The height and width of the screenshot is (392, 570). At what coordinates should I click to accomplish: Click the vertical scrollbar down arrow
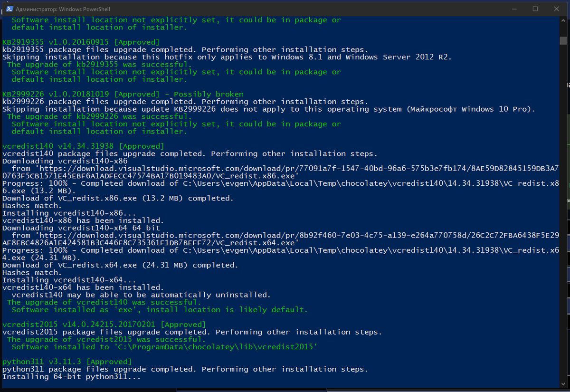point(563,384)
